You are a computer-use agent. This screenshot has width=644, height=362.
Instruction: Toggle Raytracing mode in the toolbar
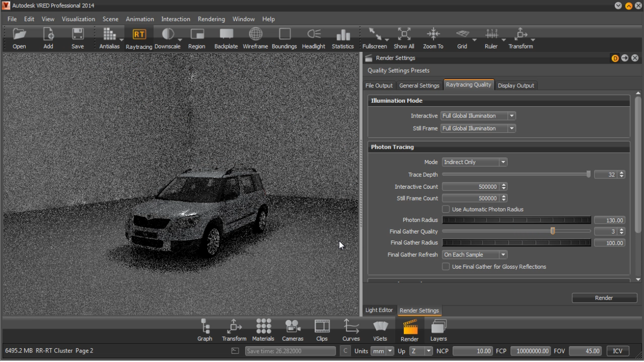pyautogui.click(x=139, y=38)
